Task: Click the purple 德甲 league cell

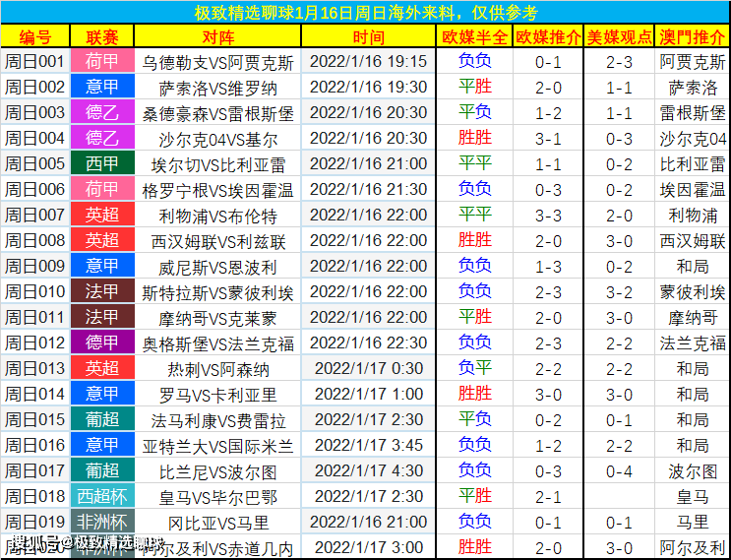Action: (x=102, y=342)
